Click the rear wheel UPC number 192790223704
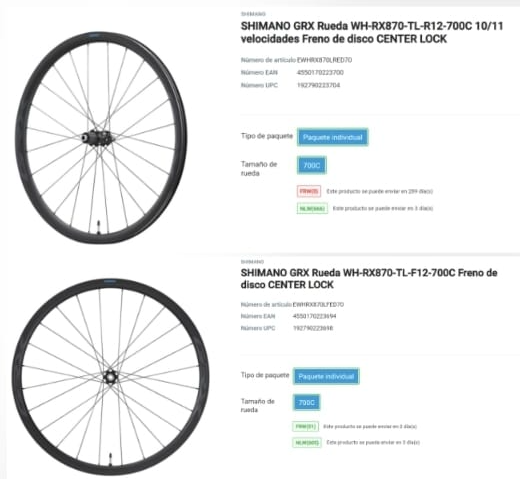Screen dimensions: 520x479 click(318, 85)
